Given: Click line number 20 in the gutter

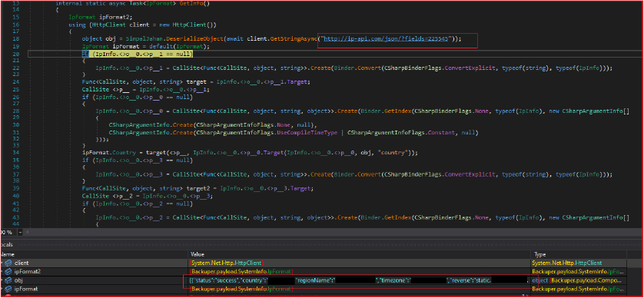Looking at the screenshot, I should point(16,55).
